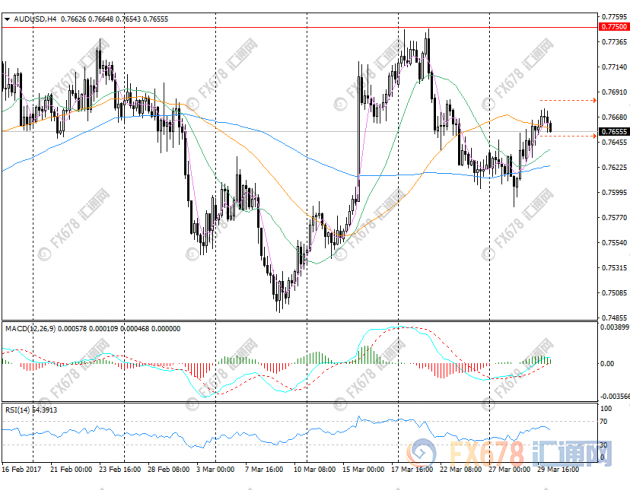Select the RSI(14) indicator label
630x490 pixels.
coord(17,411)
